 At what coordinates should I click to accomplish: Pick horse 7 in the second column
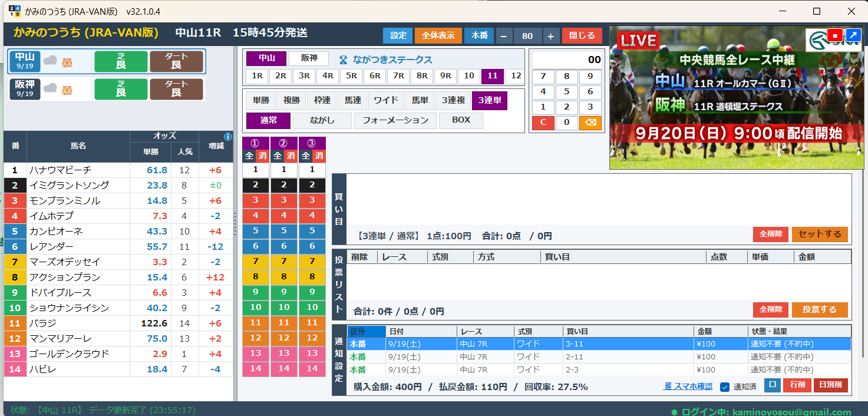[x=284, y=261]
